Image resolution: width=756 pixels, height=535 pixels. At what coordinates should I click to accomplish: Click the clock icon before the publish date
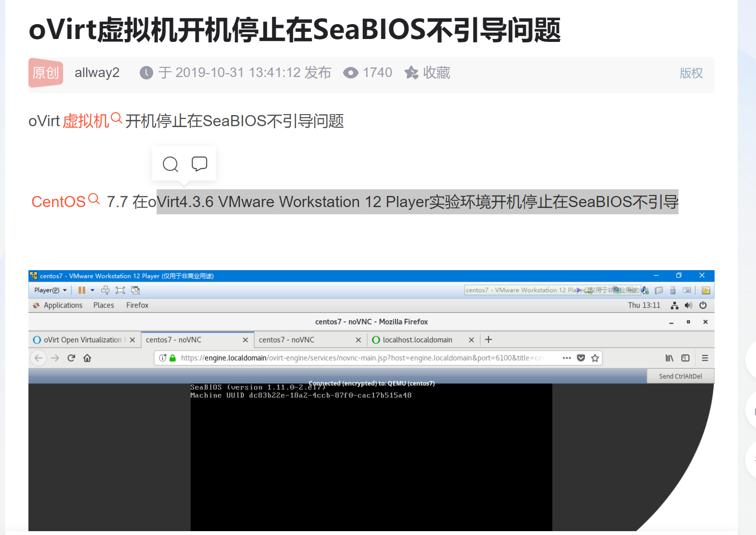(146, 73)
